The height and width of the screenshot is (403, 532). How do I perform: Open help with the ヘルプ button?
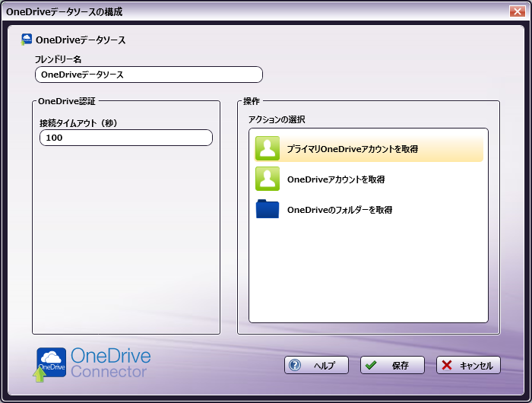[316, 365]
